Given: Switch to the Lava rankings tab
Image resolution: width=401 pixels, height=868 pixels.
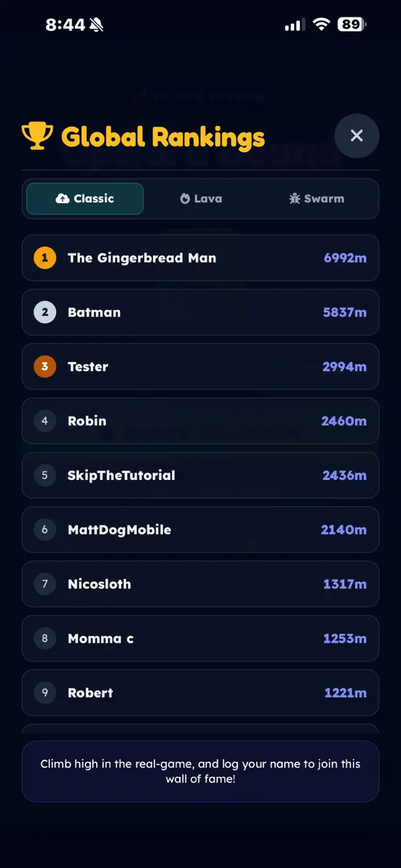Looking at the screenshot, I should (201, 199).
